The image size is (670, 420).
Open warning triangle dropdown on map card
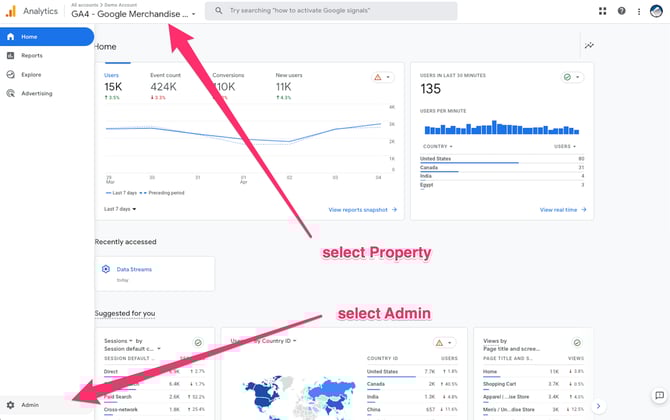444,343
